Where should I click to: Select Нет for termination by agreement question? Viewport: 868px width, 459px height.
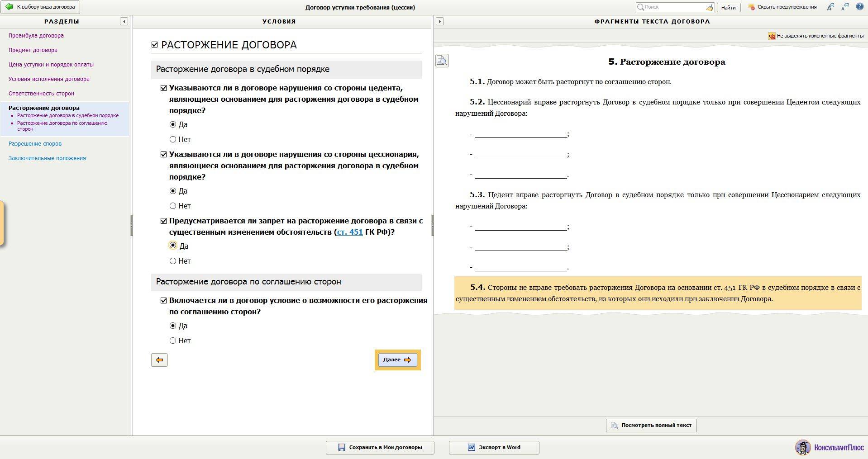tap(173, 341)
